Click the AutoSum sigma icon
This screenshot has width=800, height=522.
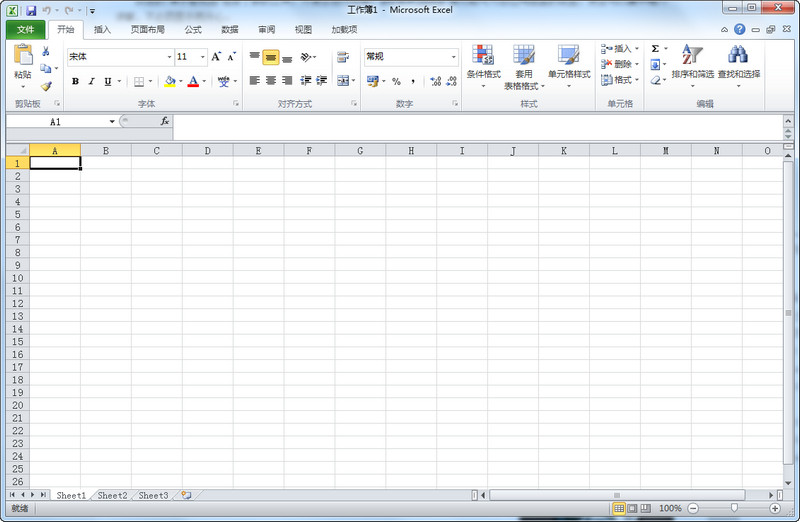click(655, 49)
